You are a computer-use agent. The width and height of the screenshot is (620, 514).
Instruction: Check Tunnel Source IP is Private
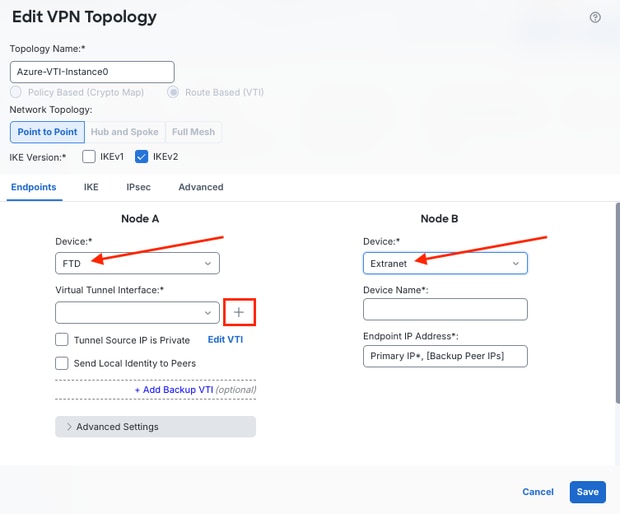click(x=62, y=340)
